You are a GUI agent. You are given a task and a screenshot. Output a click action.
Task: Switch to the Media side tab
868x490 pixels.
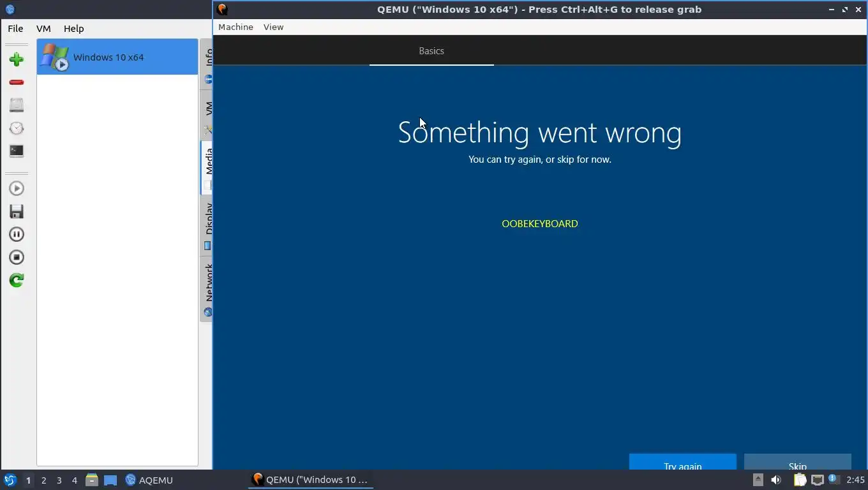tap(207, 167)
